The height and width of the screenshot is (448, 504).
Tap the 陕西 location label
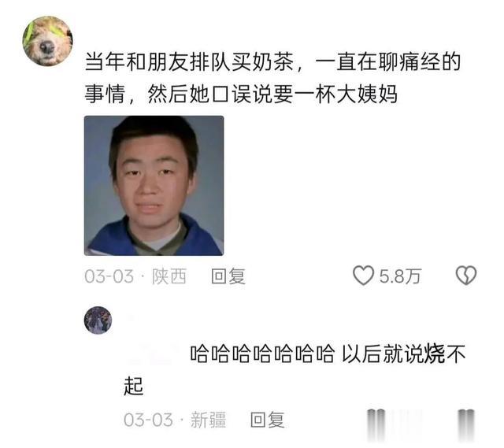click(169, 276)
